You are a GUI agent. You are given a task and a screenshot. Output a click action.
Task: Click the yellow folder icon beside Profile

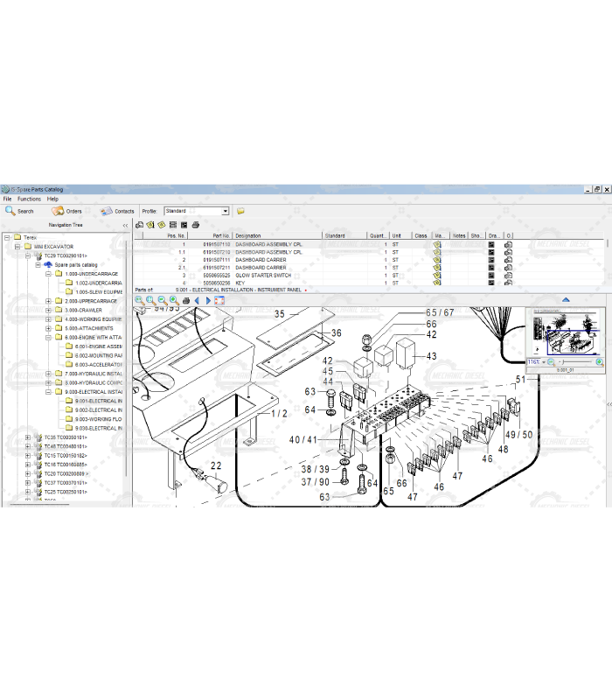[240, 211]
